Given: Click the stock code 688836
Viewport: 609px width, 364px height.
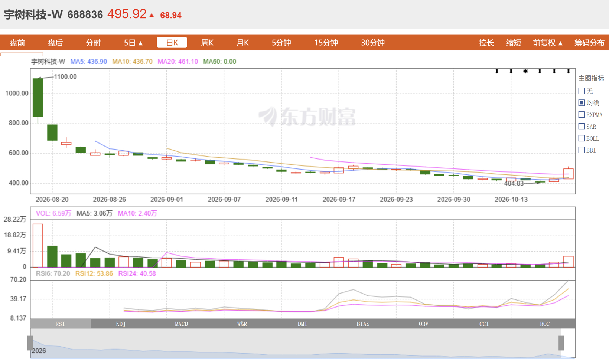Looking at the screenshot, I should coord(85,15).
